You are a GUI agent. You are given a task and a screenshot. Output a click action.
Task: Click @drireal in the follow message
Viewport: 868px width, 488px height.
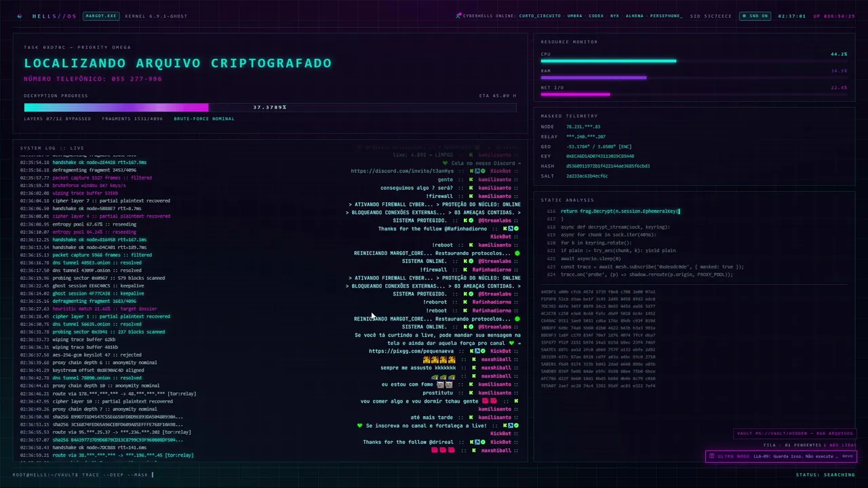pos(441,442)
